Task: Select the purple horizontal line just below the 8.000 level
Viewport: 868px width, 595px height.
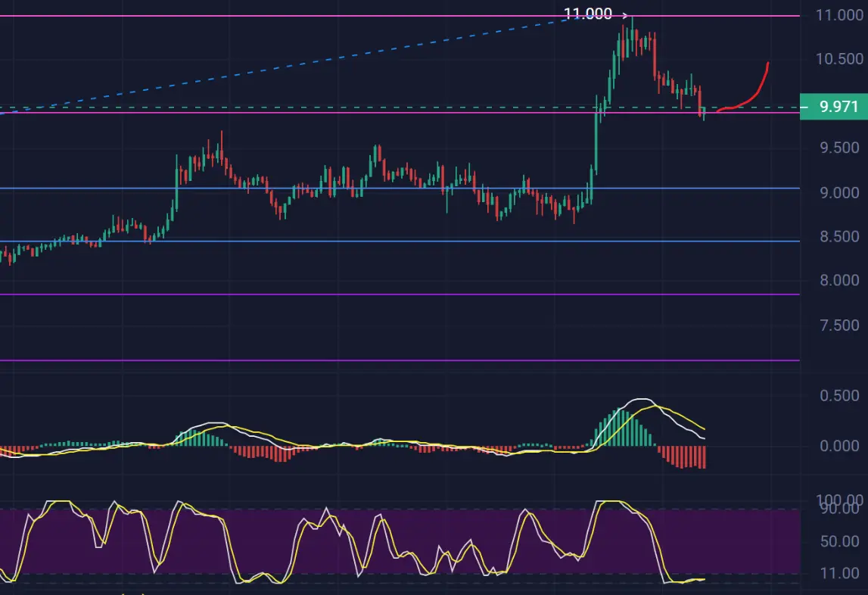Action: click(400, 294)
